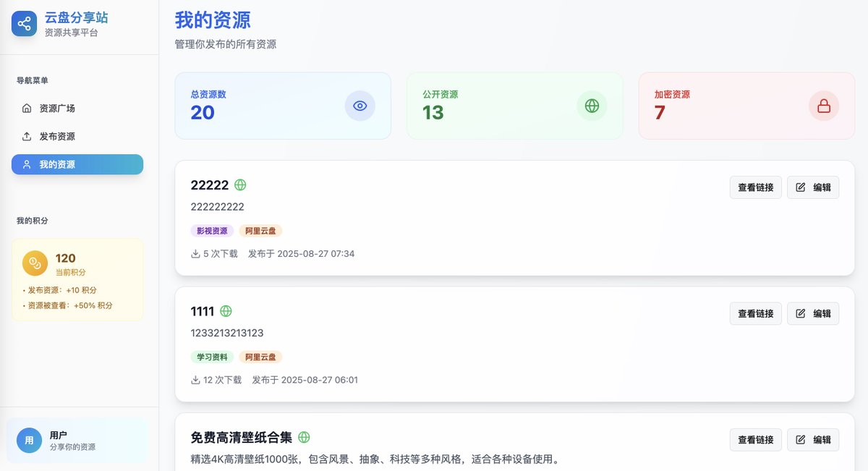Click the 我的资源 page heading
868x471 pixels.
pyautogui.click(x=213, y=20)
